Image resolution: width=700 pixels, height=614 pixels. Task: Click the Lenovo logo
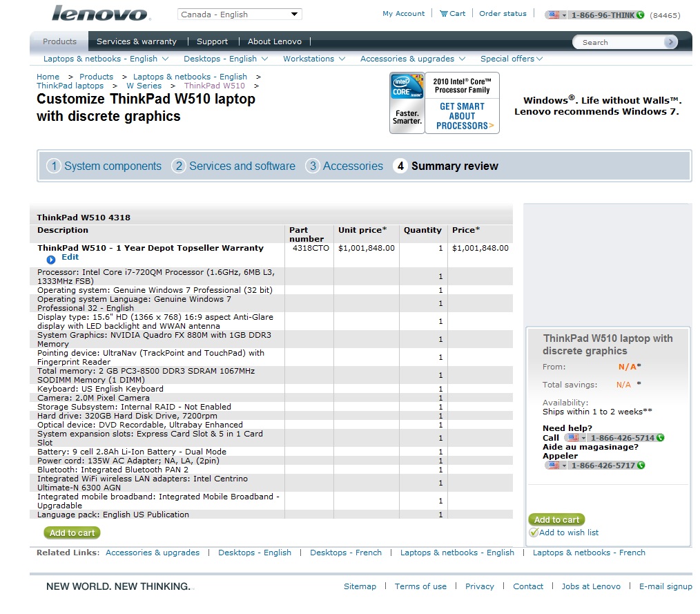[x=100, y=13]
